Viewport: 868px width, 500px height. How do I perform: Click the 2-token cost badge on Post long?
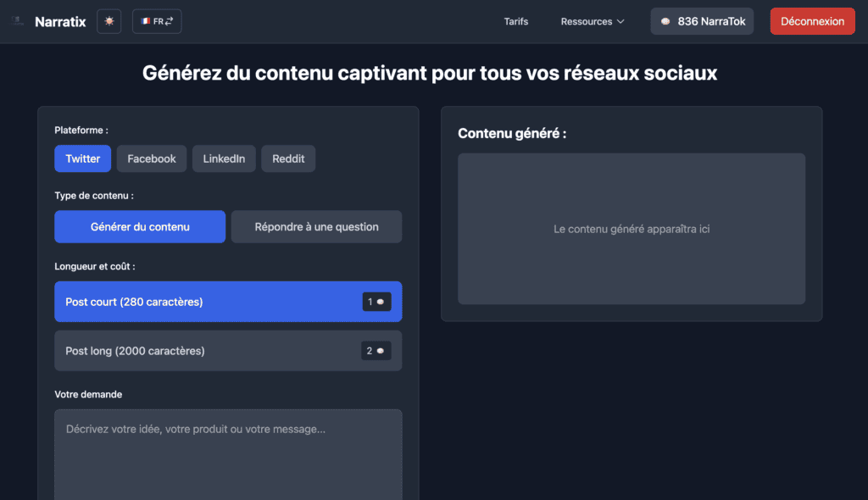click(x=376, y=351)
